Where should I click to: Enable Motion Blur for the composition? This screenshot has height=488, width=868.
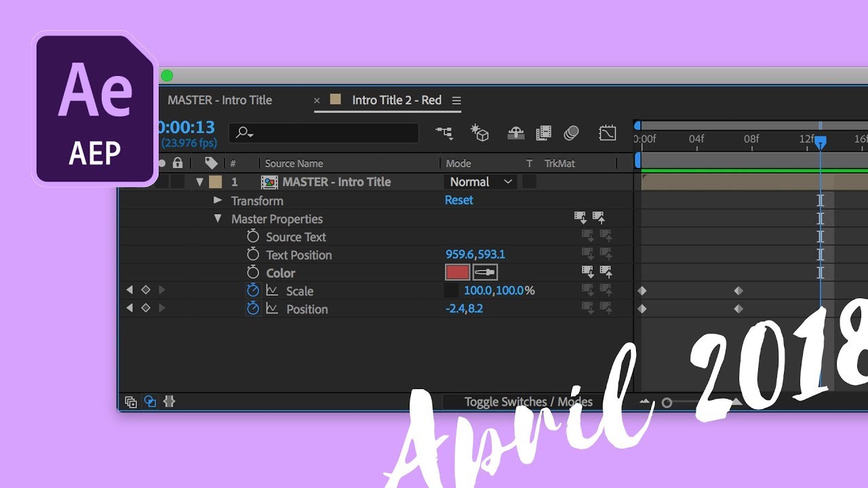[571, 133]
